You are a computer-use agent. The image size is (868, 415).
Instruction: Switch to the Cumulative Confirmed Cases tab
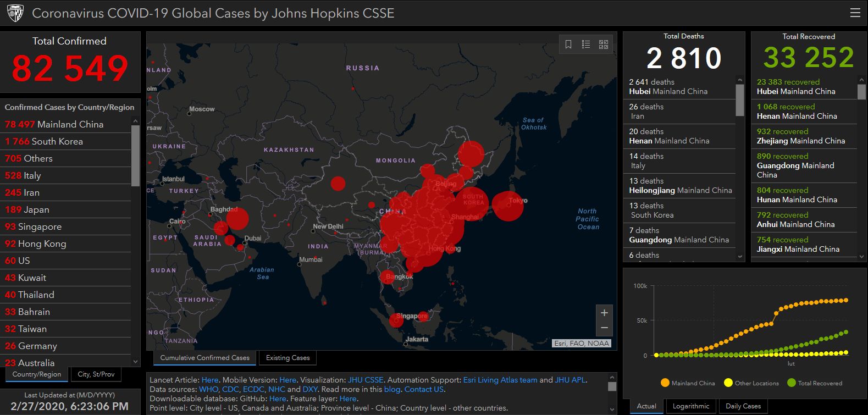[204, 358]
